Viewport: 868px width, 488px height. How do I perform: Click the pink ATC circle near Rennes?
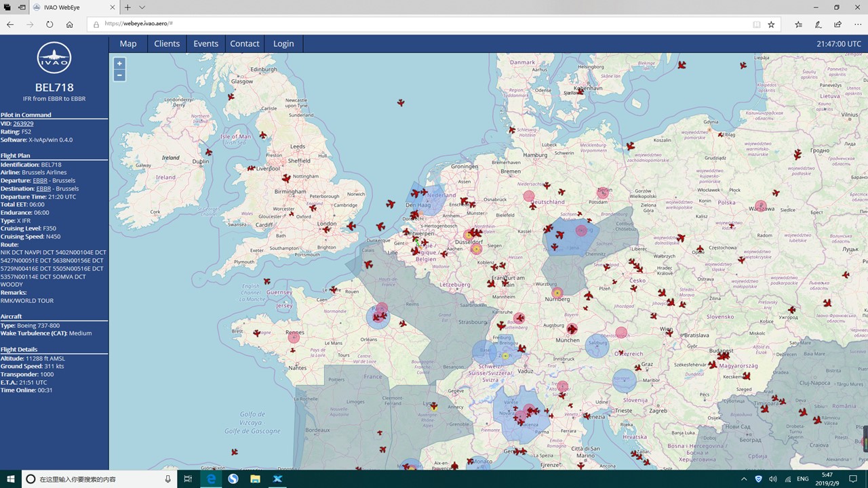(294, 336)
